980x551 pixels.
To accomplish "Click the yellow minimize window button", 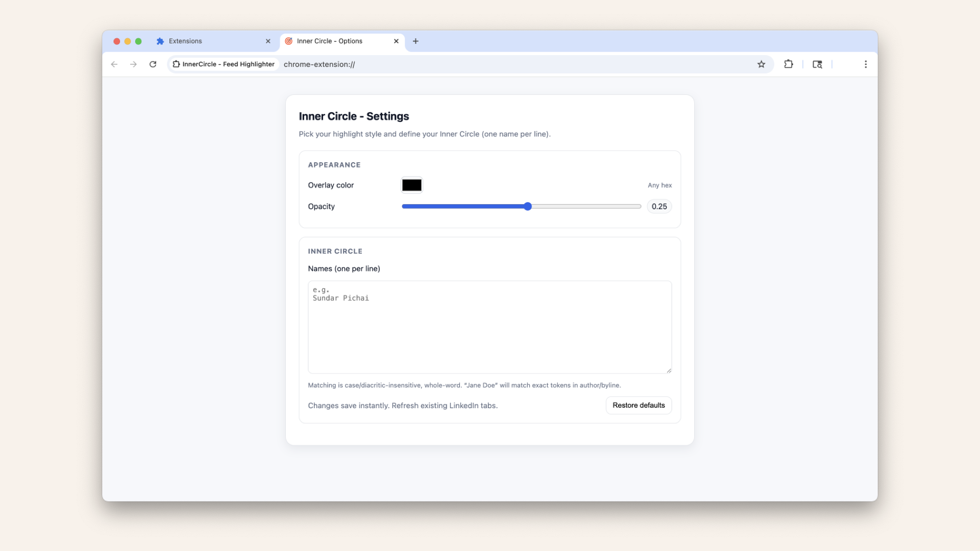I will click(x=128, y=41).
